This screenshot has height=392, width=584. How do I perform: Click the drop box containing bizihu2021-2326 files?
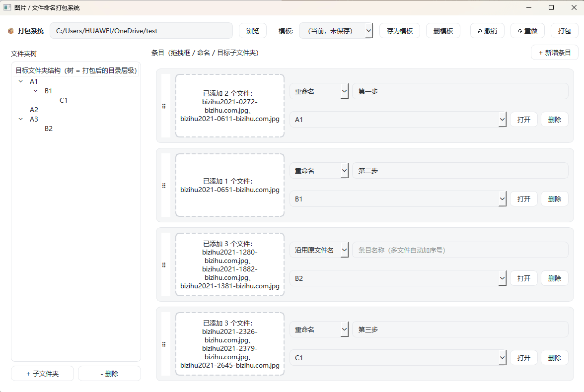230,344
